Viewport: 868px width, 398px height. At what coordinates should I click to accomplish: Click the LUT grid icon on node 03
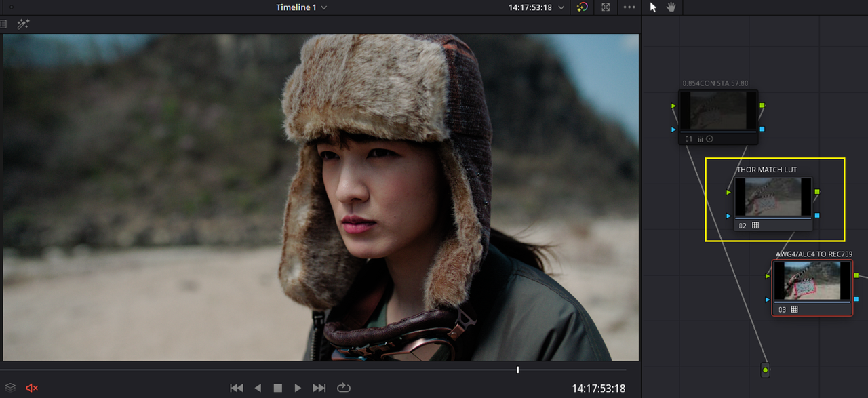click(x=794, y=309)
